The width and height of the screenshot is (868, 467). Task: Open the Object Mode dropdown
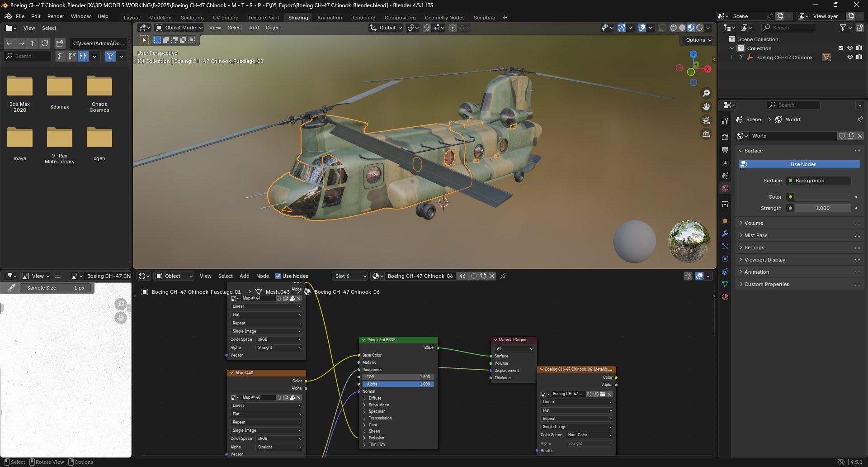click(x=179, y=28)
